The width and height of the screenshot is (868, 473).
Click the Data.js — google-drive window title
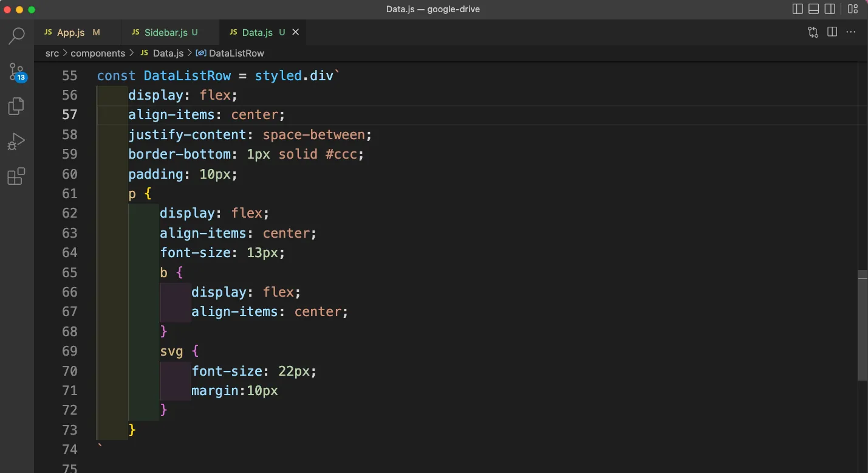coord(433,9)
